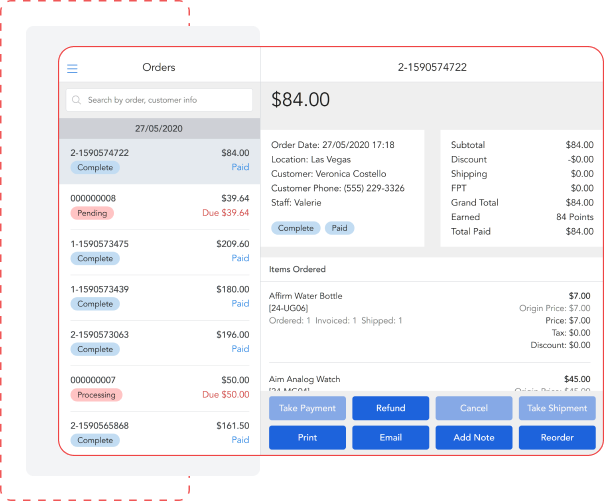Click Paid label of order 1-1590573475
Image resolution: width=604 pixels, height=501 pixels.
tap(240, 258)
